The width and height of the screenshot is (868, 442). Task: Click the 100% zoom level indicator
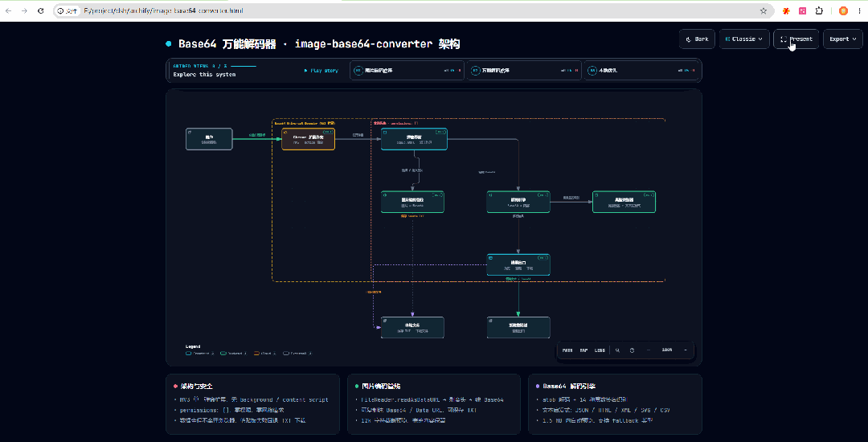tap(666, 350)
